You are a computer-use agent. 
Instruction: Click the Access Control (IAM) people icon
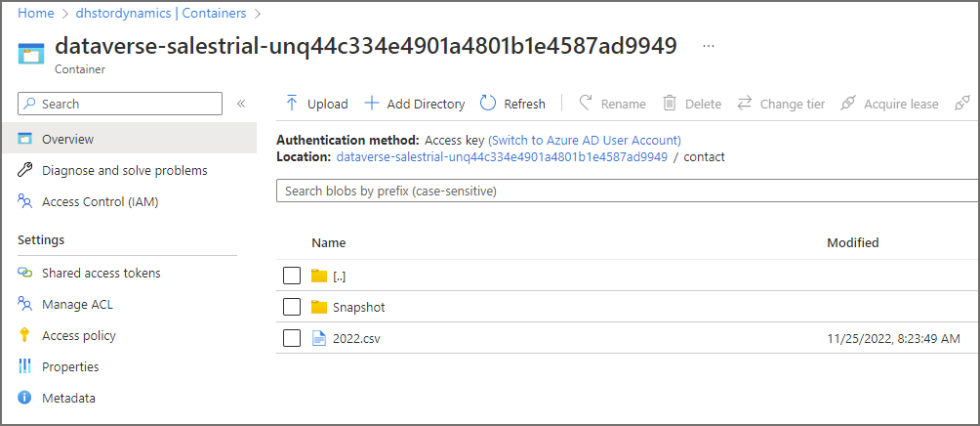tap(24, 201)
